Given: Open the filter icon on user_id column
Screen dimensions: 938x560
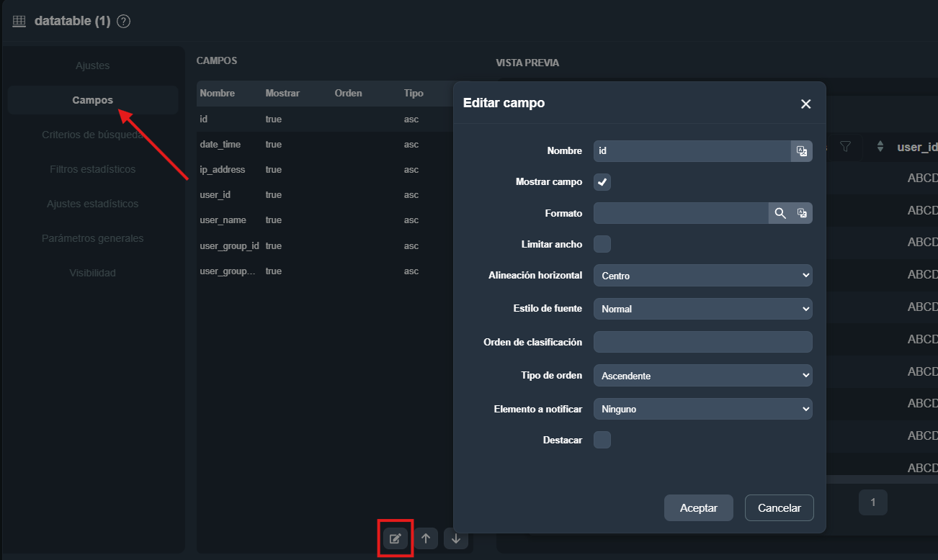Looking at the screenshot, I should 846,146.
